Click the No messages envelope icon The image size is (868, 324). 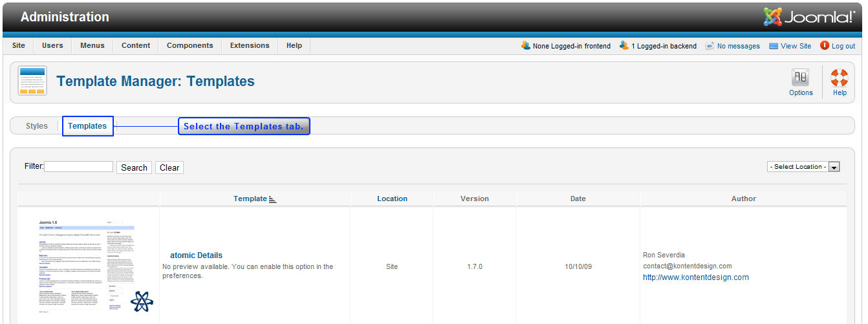(710, 46)
